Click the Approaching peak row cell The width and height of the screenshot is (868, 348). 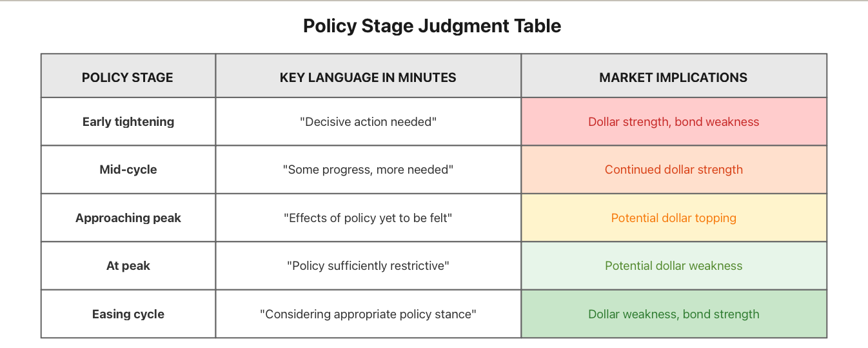click(128, 218)
